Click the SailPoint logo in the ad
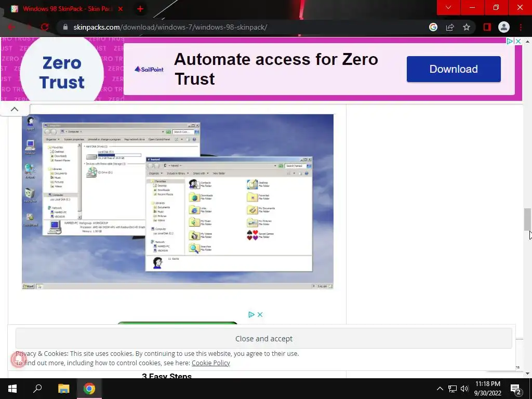This screenshot has height=399, width=532. (149, 69)
